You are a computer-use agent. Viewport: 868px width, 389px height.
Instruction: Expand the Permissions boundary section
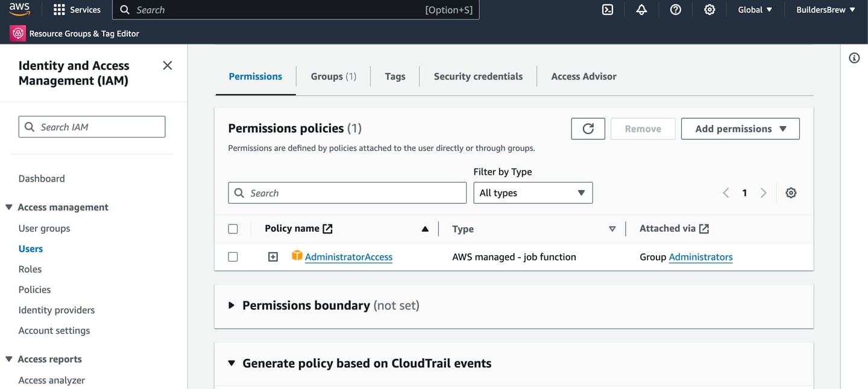(231, 305)
